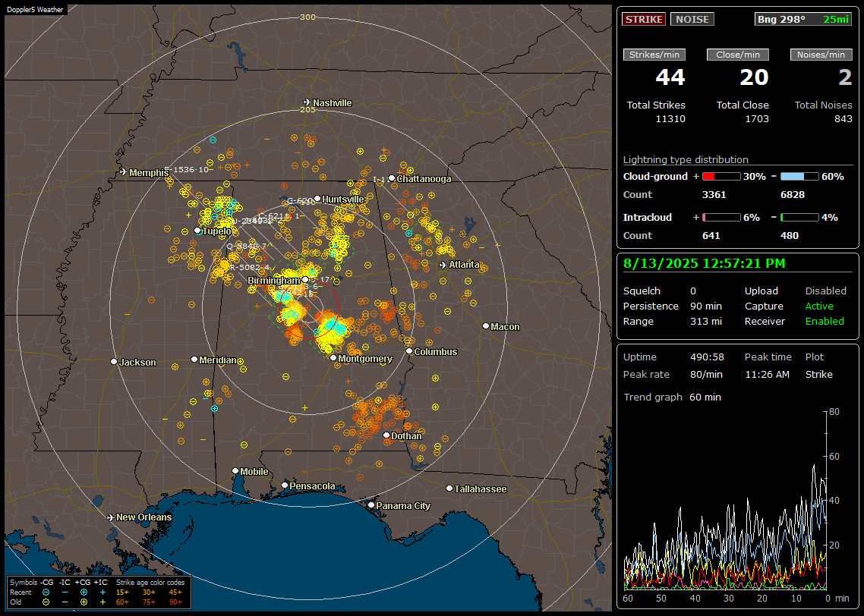
Task: Click the Old -CG yellow legend symbol
Action: coord(46,602)
